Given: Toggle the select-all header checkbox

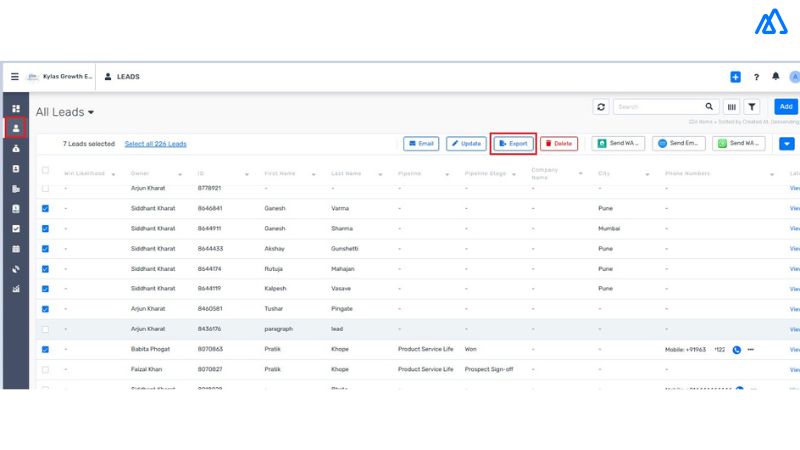Looking at the screenshot, I should coord(45,170).
